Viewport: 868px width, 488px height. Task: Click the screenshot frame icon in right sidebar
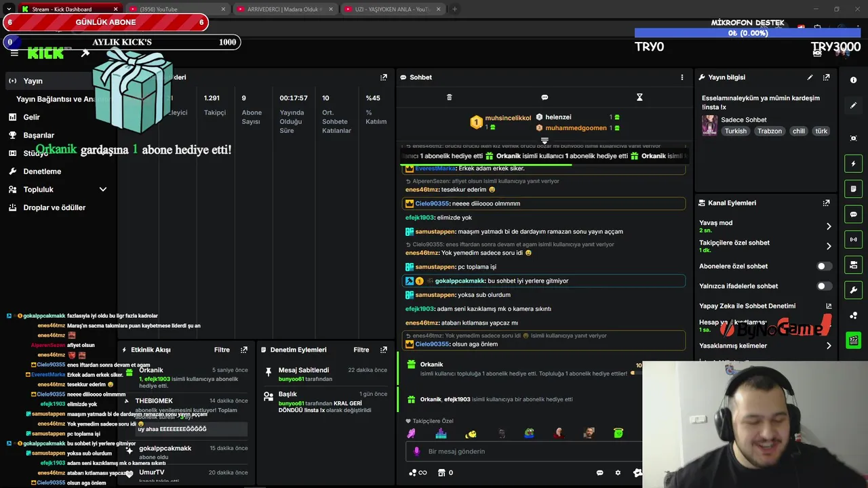click(x=853, y=138)
